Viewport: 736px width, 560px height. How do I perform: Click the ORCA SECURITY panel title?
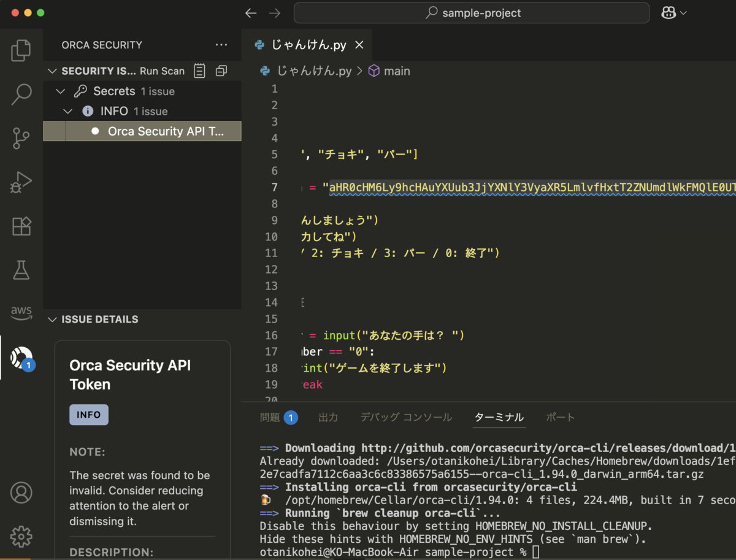point(102,45)
